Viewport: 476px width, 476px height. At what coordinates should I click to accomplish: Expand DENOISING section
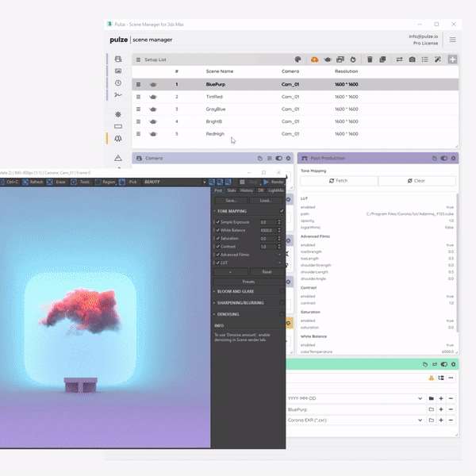(214, 314)
